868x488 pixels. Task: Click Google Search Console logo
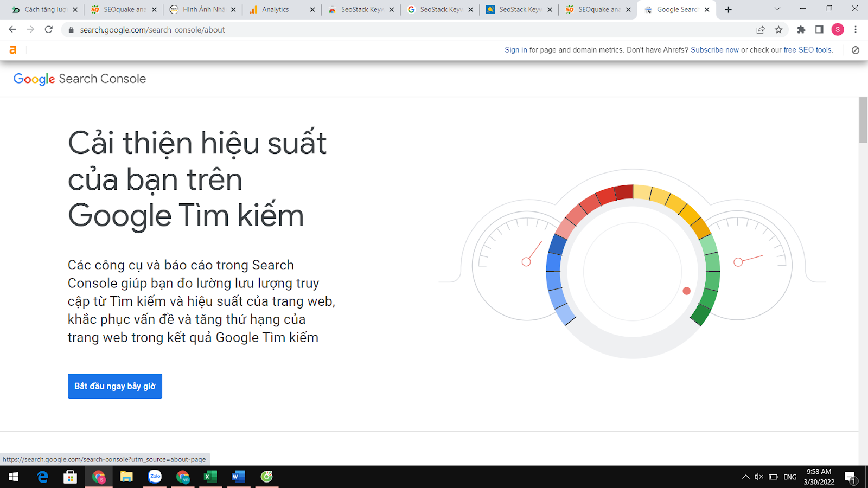(x=80, y=79)
